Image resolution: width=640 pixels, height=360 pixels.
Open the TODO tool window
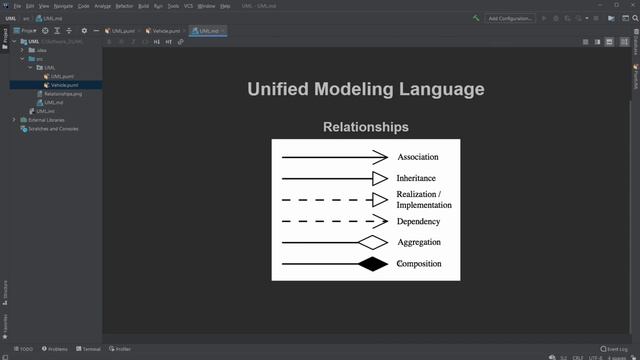23,349
